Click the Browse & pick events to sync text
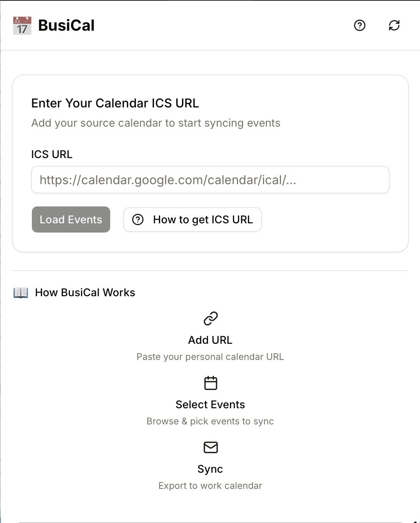The image size is (420, 523). tap(210, 421)
